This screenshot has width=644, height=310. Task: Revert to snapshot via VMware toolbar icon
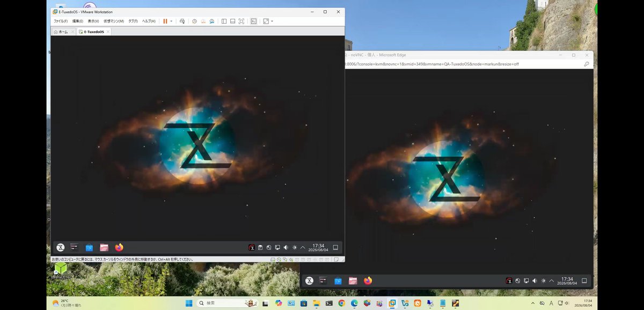[203, 21]
